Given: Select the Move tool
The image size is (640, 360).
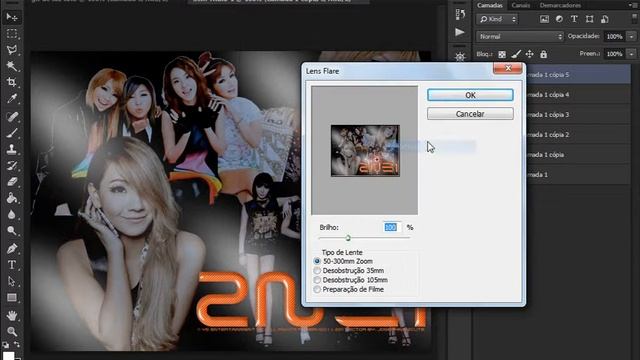Looking at the screenshot, I should tap(12, 17).
